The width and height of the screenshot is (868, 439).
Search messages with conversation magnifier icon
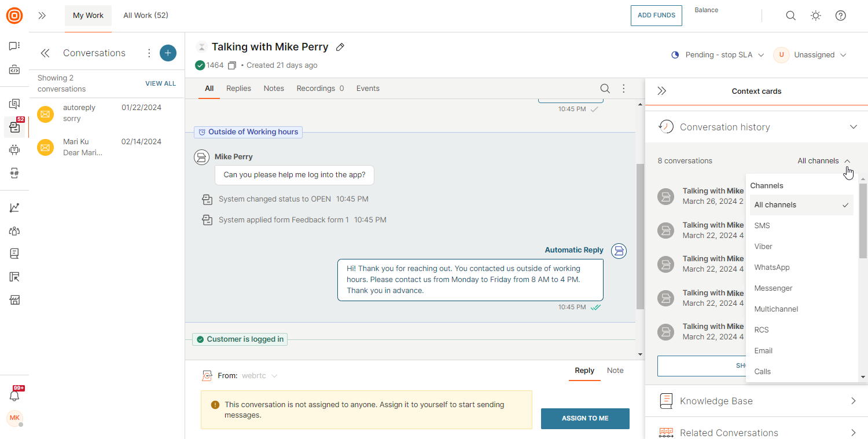pos(605,89)
